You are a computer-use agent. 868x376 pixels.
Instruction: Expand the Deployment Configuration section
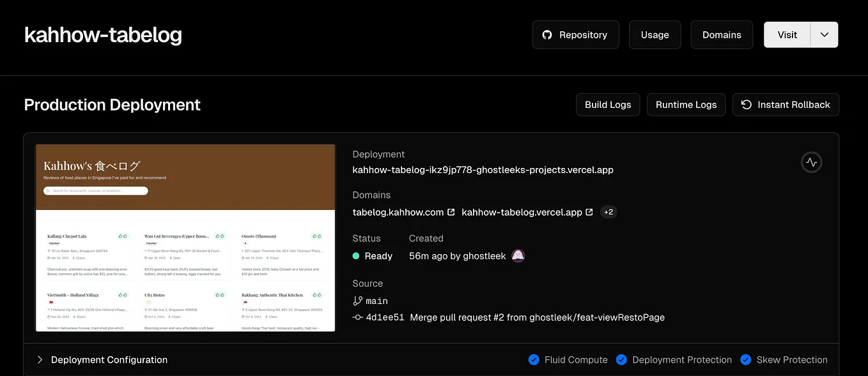pos(40,359)
